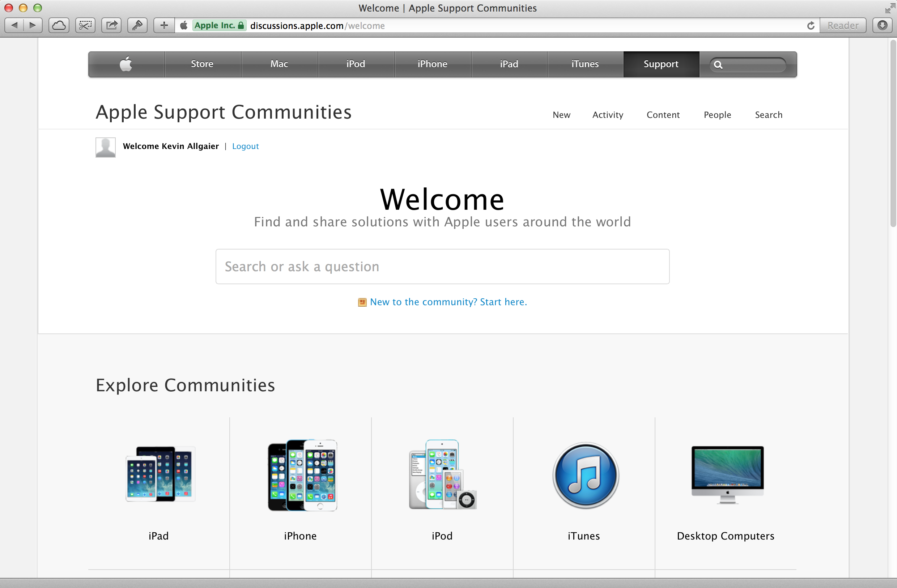The width and height of the screenshot is (897, 588).
Task: Open iCloud Tabs cloud icon
Action: coord(59,25)
